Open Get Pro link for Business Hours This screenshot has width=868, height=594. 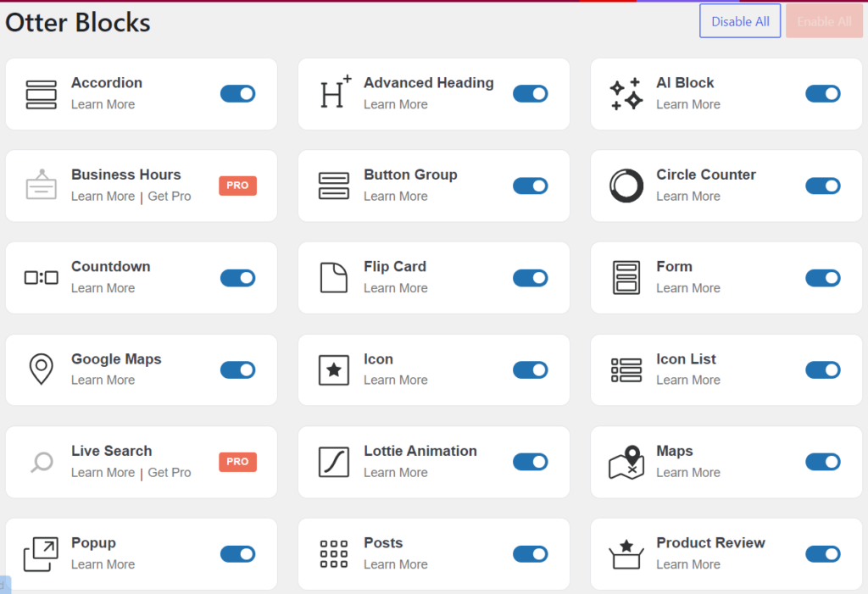tap(170, 197)
